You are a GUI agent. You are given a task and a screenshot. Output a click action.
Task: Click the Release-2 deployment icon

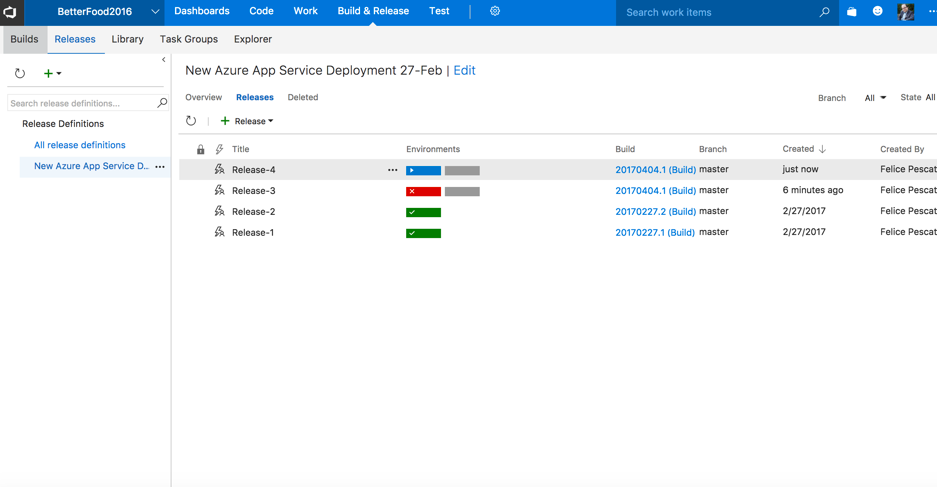pyautogui.click(x=220, y=212)
